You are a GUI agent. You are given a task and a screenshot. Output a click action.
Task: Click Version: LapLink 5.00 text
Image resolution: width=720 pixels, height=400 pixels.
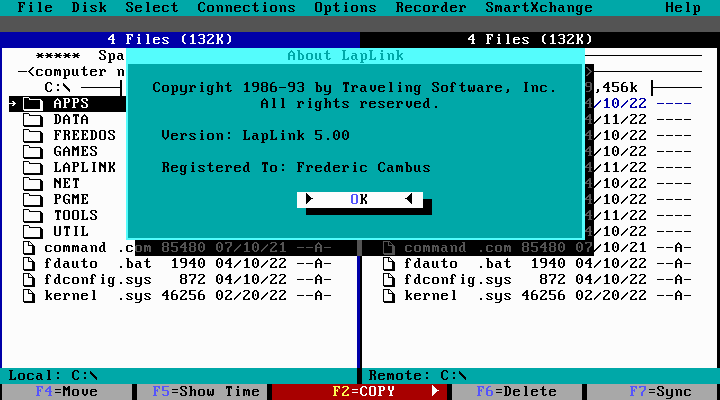[x=255, y=136]
